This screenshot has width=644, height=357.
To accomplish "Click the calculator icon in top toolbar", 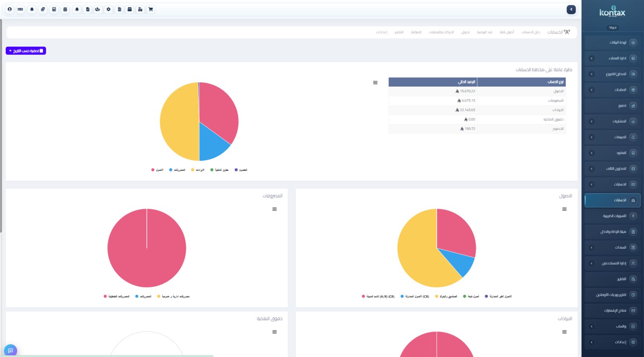I will [54, 9].
